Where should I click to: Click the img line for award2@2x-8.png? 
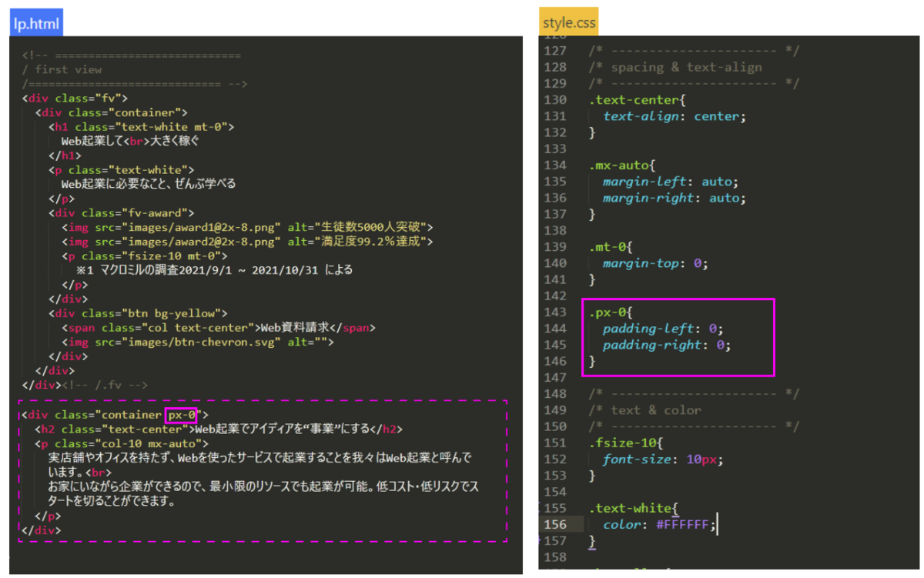click(247, 242)
